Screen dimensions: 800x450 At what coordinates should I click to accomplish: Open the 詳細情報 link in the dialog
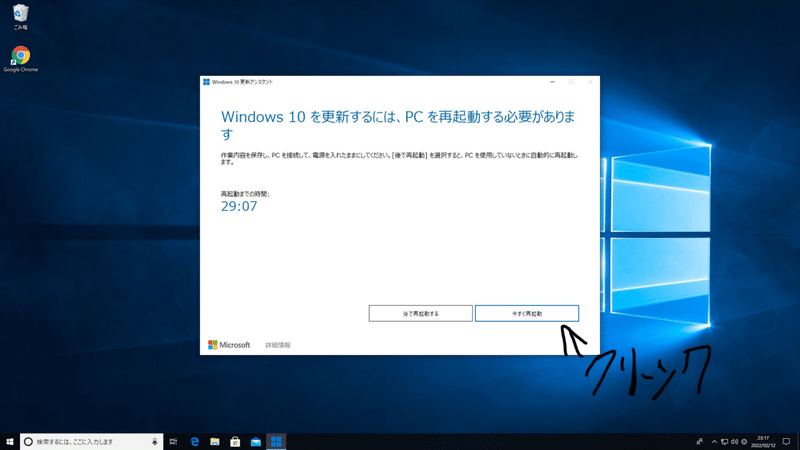point(278,345)
